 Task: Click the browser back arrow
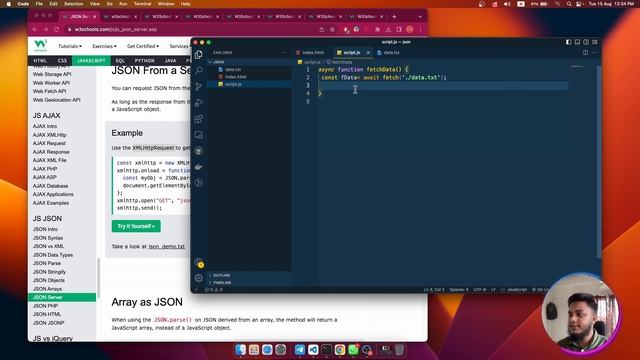[x=35, y=29]
